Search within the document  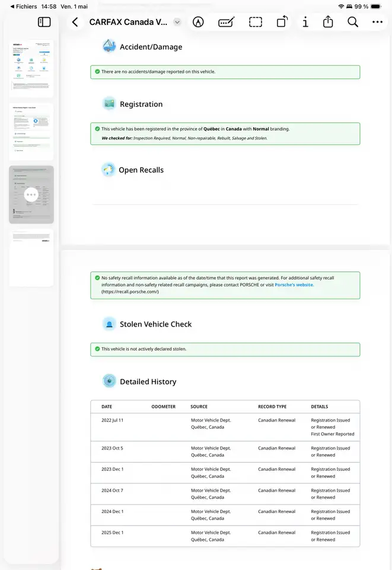point(353,22)
